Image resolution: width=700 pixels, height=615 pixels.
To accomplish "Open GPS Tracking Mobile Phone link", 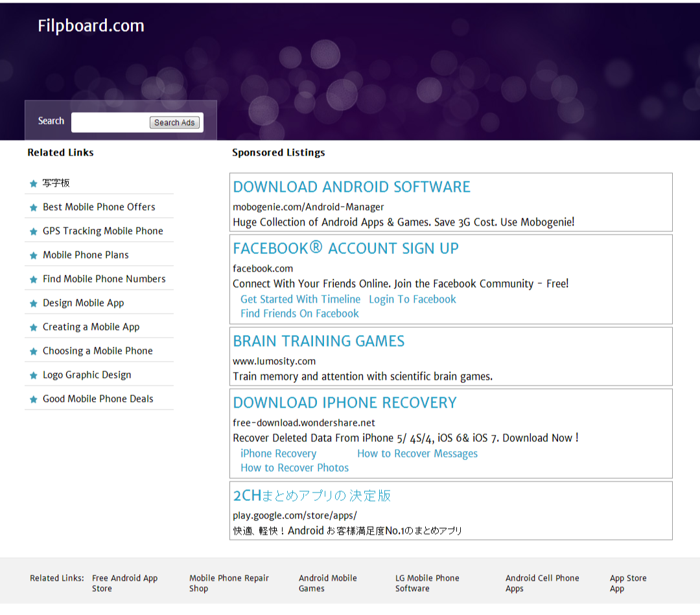I will point(103,231).
